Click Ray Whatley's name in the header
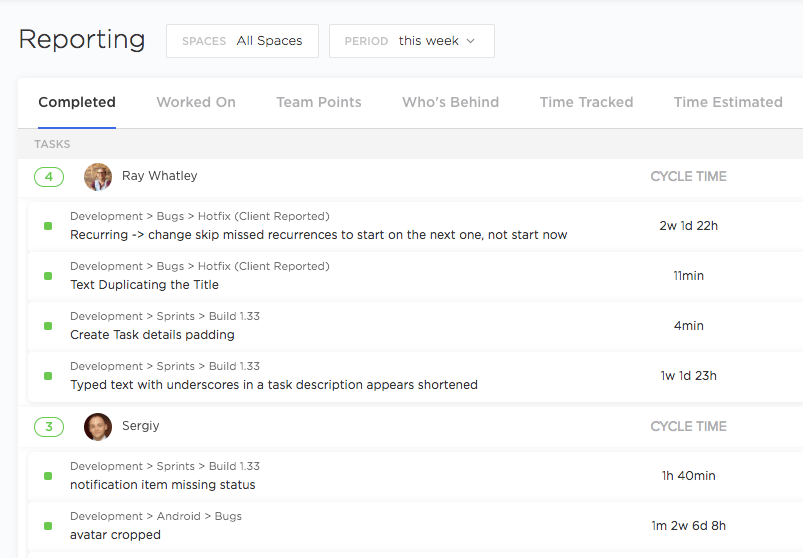The height and width of the screenshot is (558, 803). coord(160,176)
